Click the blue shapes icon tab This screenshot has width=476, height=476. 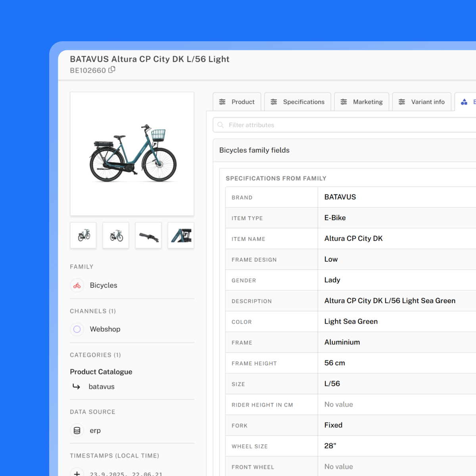click(x=464, y=102)
